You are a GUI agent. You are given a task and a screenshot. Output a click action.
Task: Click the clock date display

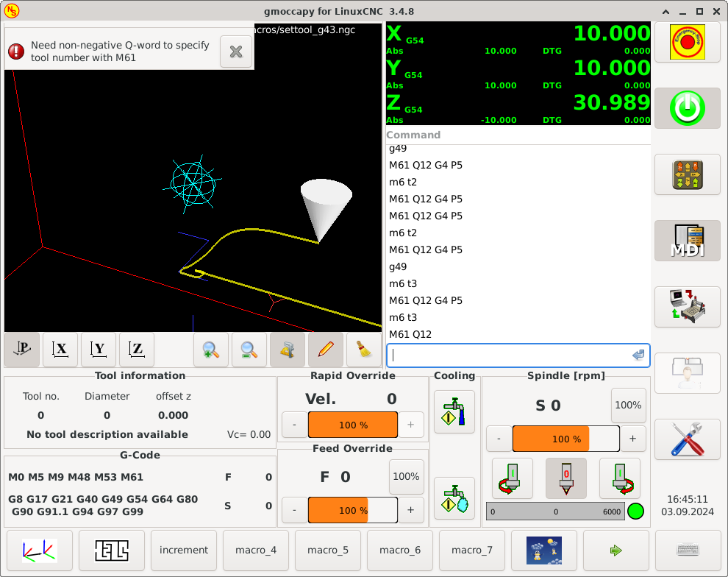tap(687, 506)
